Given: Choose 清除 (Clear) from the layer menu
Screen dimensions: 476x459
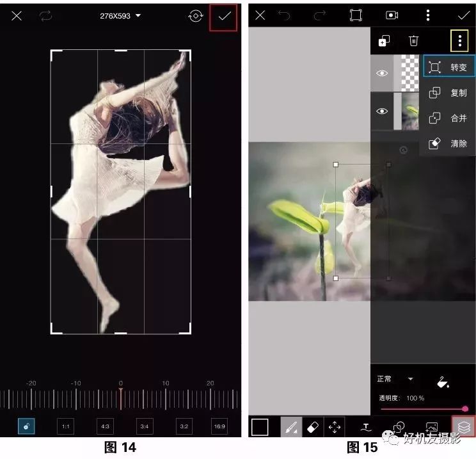Looking at the screenshot, I should 448,143.
